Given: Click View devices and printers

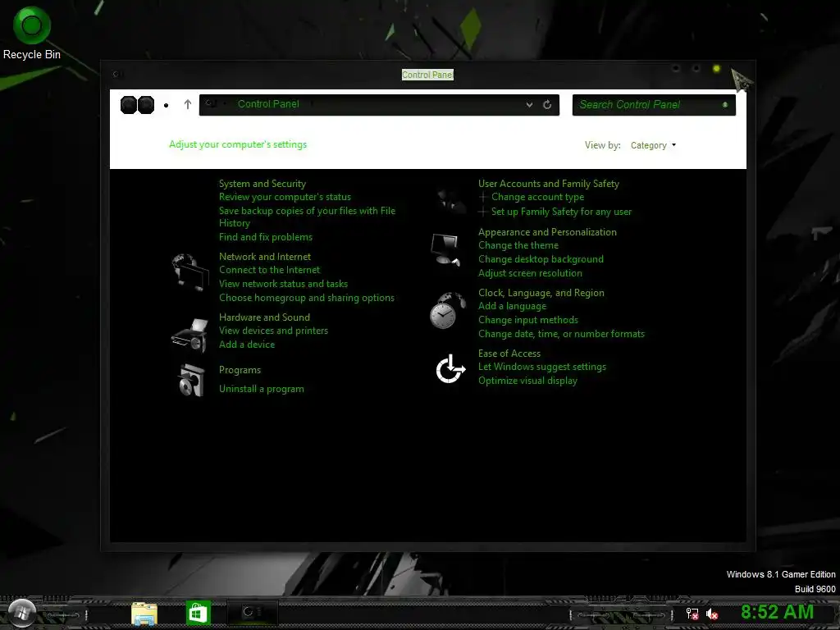Looking at the screenshot, I should 273,331.
